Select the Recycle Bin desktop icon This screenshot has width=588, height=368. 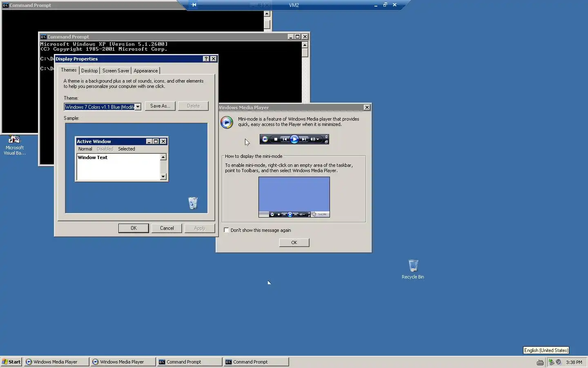(x=413, y=269)
